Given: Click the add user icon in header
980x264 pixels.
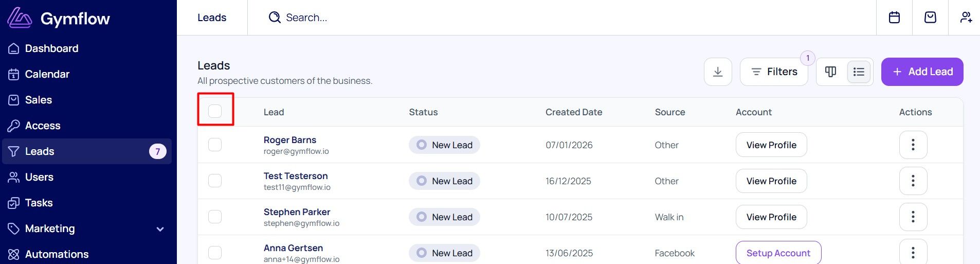Looking at the screenshot, I should [966, 17].
